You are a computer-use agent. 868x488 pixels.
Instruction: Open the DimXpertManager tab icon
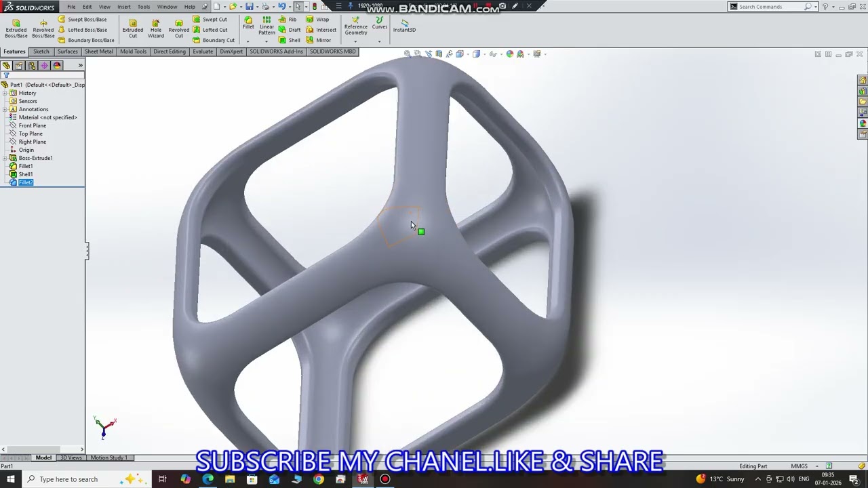44,66
